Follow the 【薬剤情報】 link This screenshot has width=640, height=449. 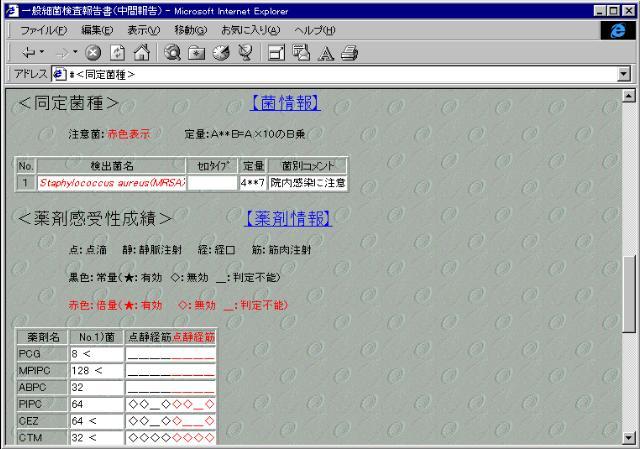pos(288,218)
